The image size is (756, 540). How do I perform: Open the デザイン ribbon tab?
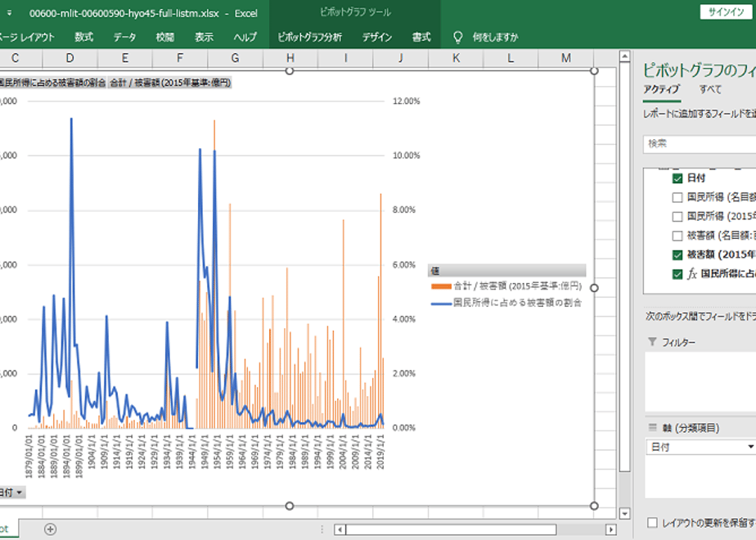(377, 37)
